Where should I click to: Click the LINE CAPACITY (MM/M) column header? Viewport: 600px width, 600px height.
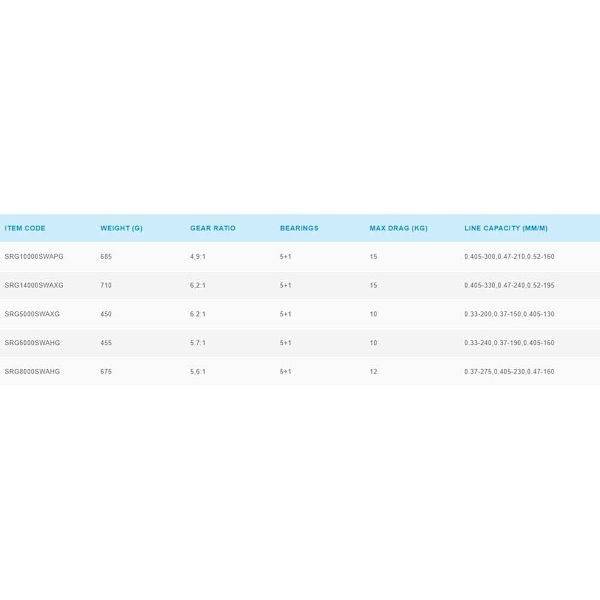506,228
